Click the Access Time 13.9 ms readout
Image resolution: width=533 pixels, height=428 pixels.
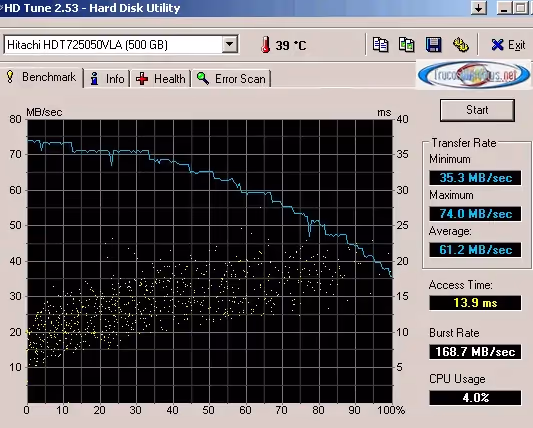tap(475, 303)
